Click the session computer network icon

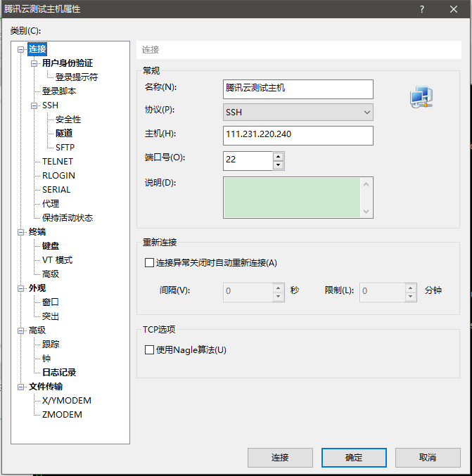pyautogui.click(x=421, y=97)
